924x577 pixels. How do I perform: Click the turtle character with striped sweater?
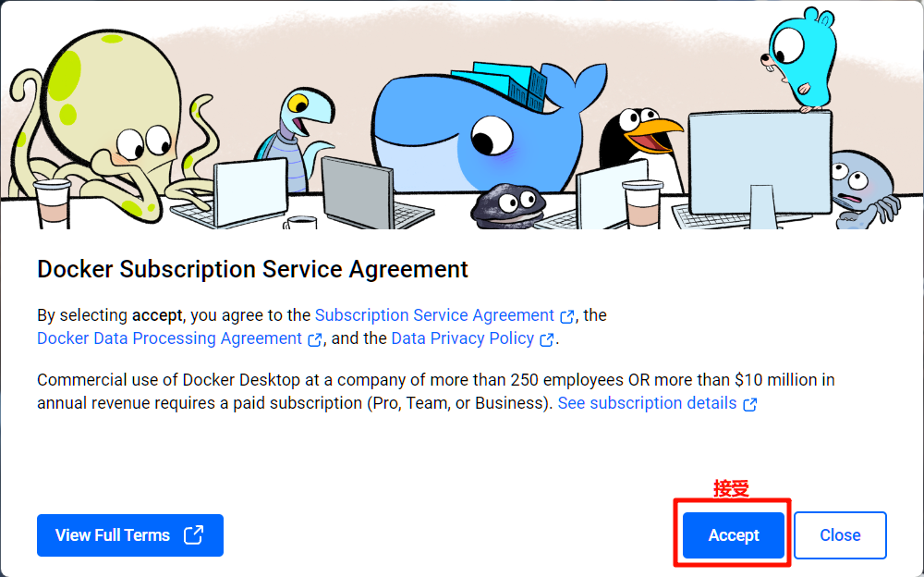[x=293, y=137]
